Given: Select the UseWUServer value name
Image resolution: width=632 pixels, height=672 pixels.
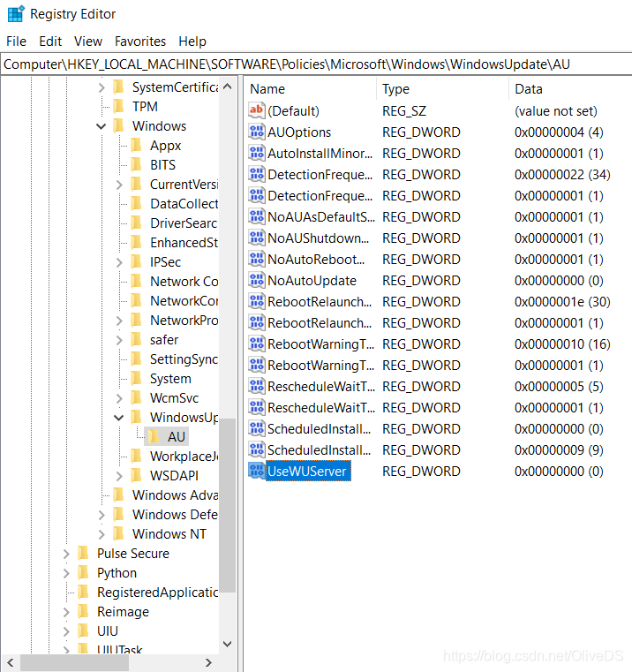Looking at the screenshot, I should pos(308,471).
